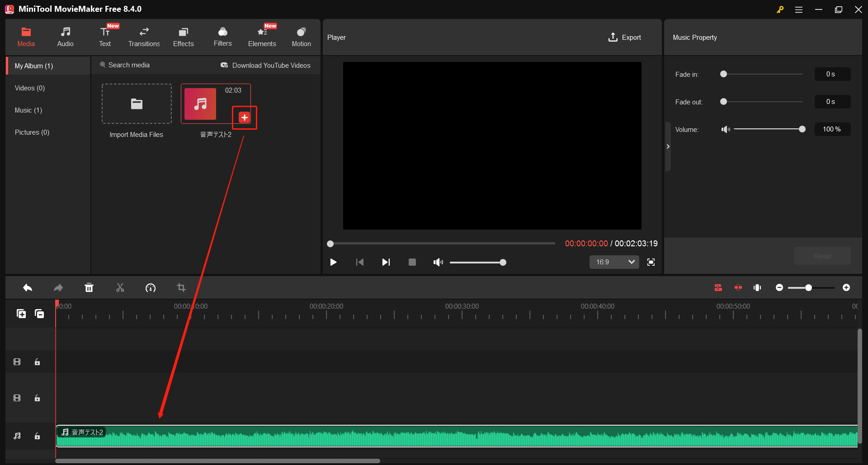Open the Transitions panel
This screenshot has width=868, height=465.
pyautogui.click(x=144, y=36)
